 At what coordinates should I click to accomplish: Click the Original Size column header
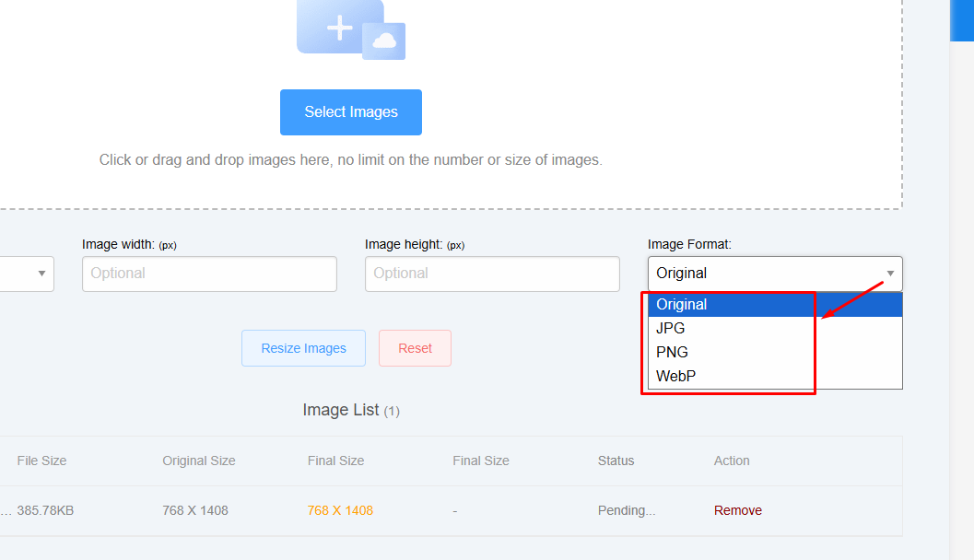pyautogui.click(x=199, y=461)
